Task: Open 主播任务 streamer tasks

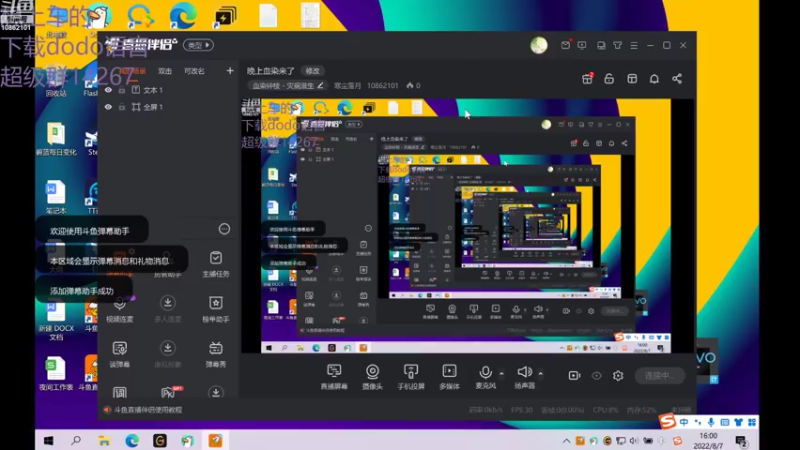Action: pyautogui.click(x=216, y=263)
